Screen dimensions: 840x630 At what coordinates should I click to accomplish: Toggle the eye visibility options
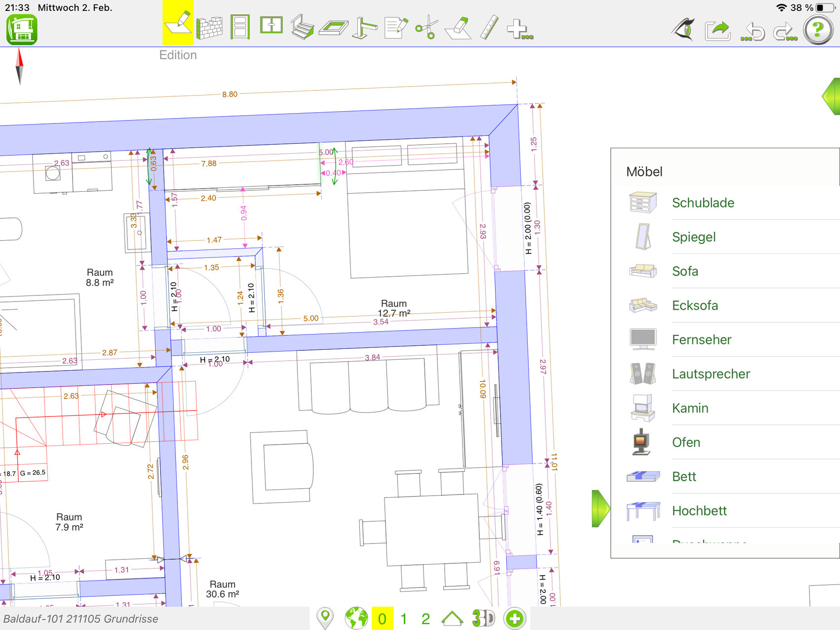coord(684,30)
